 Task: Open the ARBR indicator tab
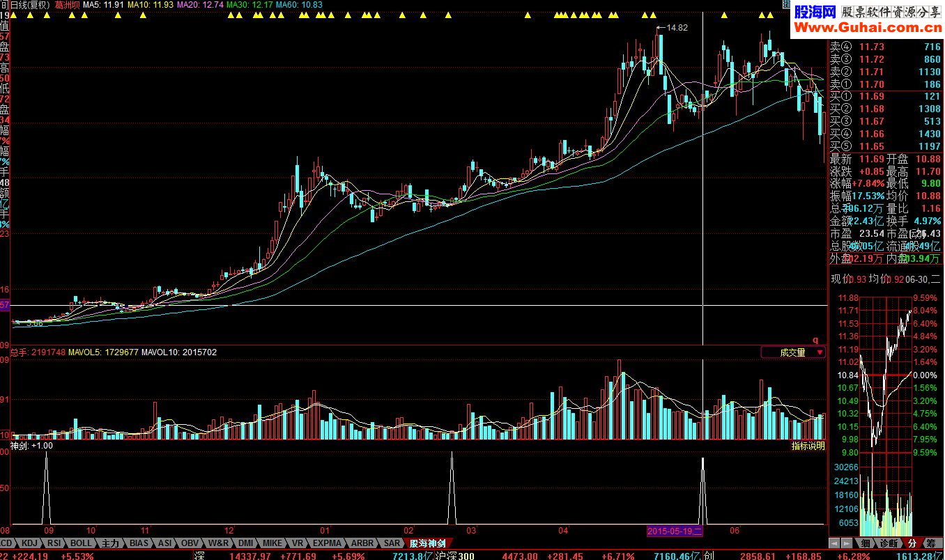[x=362, y=543]
